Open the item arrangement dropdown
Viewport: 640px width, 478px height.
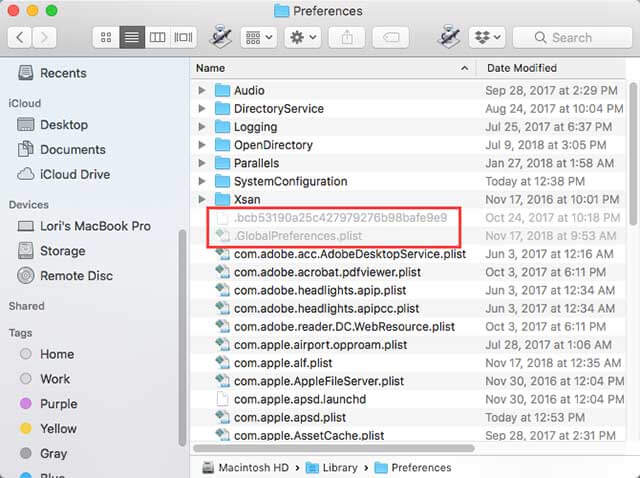259,38
